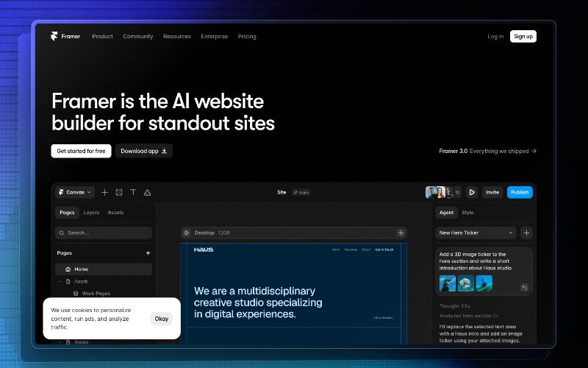588x368 pixels.
Task: Click the plus icon beside New Hero Ticker
Action: click(526, 233)
